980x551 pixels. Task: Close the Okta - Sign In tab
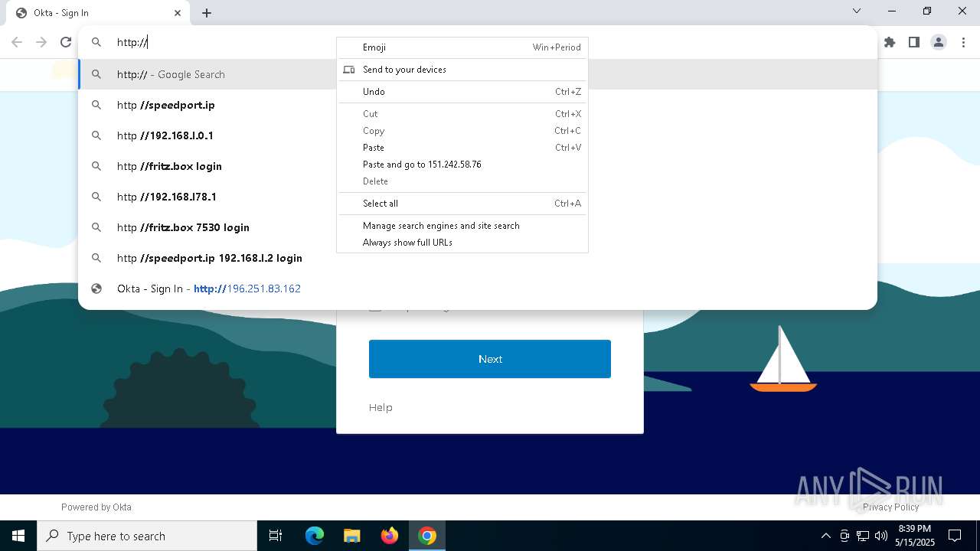coord(178,13)
